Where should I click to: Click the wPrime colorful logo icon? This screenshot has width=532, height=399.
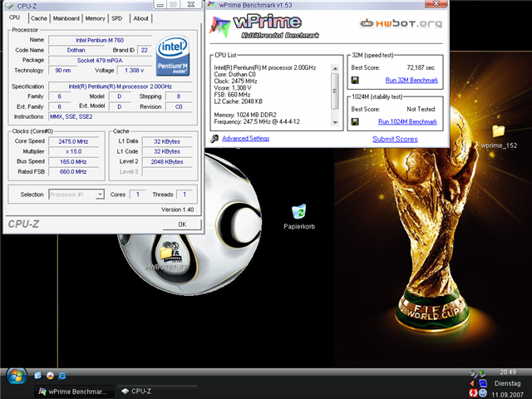click(x=219, y=27)
